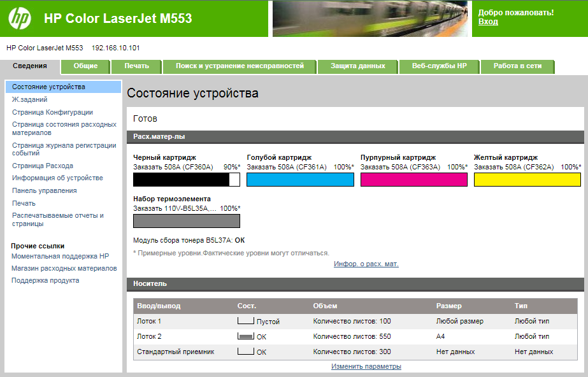Click Черный картридж label
The width and height of the screenshot is (588, 377).
(x=164, y=157)
